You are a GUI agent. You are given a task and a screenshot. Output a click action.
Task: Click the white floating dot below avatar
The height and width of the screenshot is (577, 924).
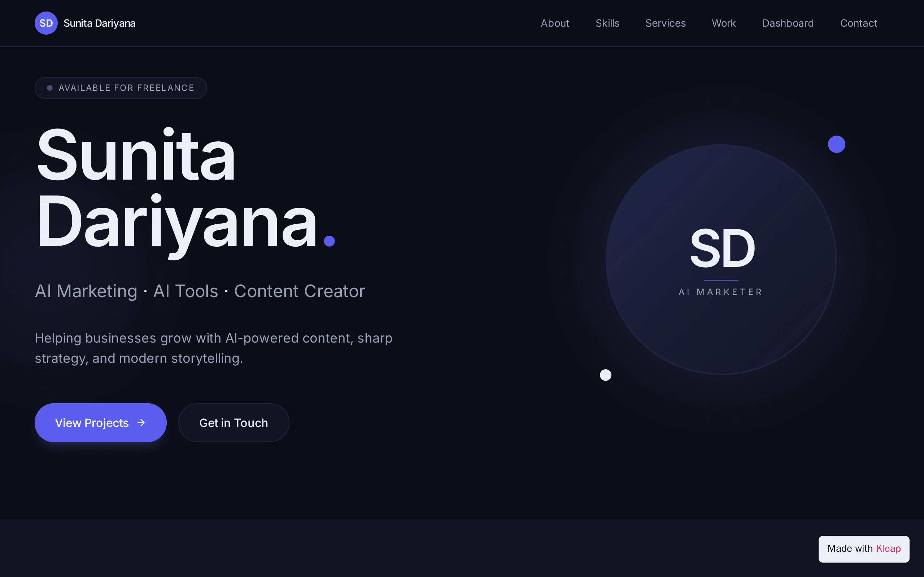pos(606,375)
